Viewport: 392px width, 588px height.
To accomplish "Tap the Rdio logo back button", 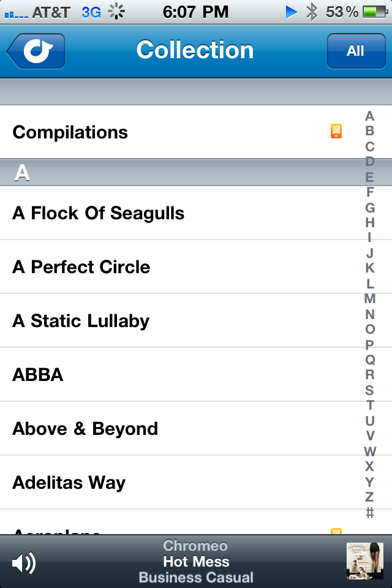I will click(x=36, y=51).
